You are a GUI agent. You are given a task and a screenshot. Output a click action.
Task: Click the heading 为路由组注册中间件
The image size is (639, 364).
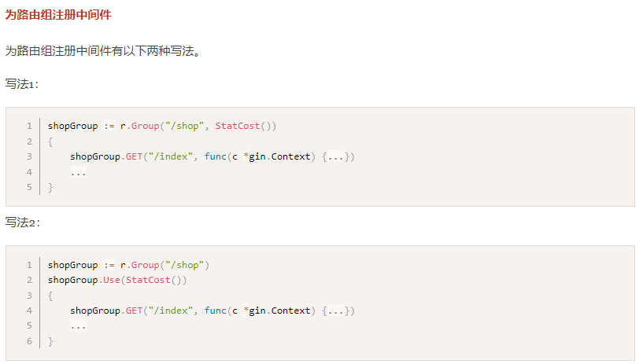[x=58, y=15]
